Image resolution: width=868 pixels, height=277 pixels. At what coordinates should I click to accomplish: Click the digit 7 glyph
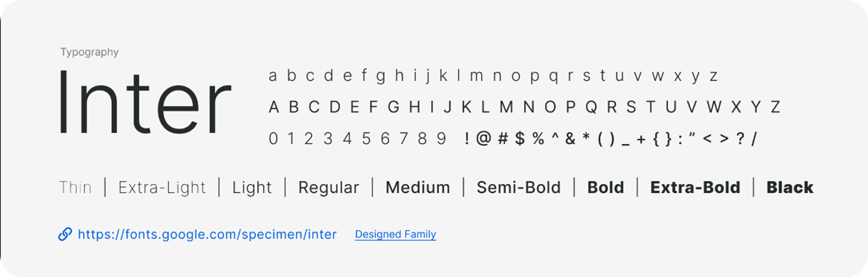404,138
